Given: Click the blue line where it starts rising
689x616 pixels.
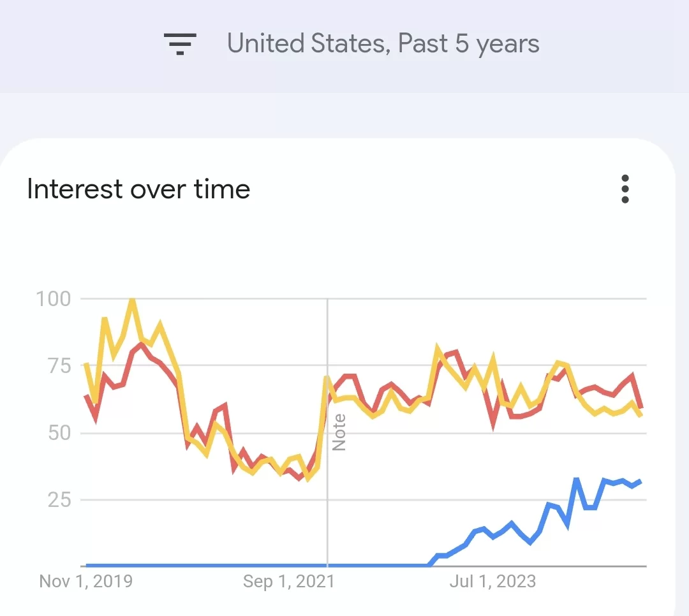Looking at the screenshot, I should [429, 565].
